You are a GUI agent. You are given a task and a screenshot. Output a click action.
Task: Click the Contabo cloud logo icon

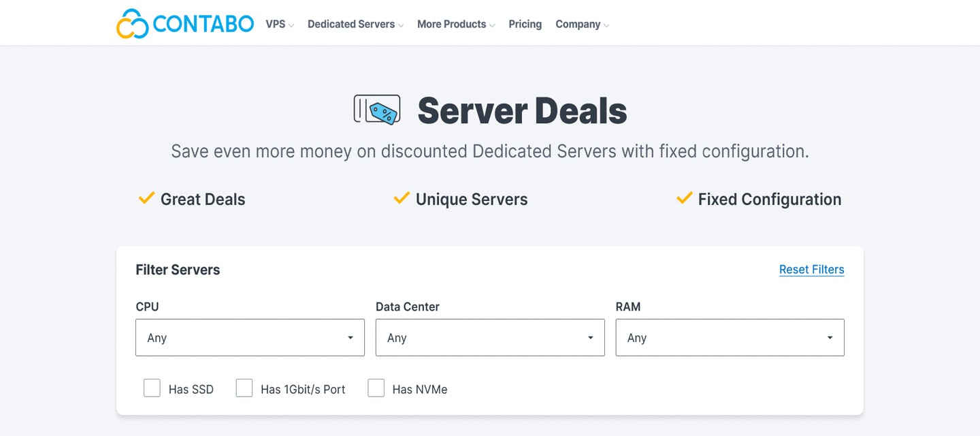pyautogui.click(x=133, y=24)
